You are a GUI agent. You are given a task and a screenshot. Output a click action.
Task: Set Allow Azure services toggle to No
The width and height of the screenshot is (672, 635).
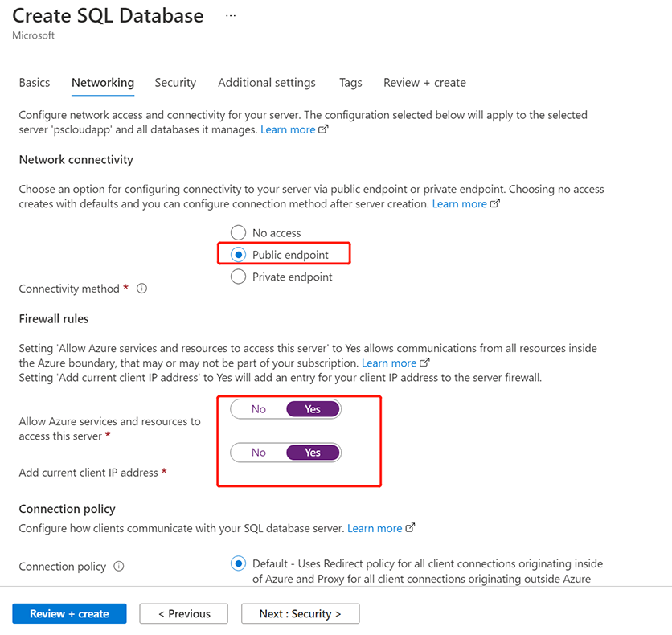258,409
